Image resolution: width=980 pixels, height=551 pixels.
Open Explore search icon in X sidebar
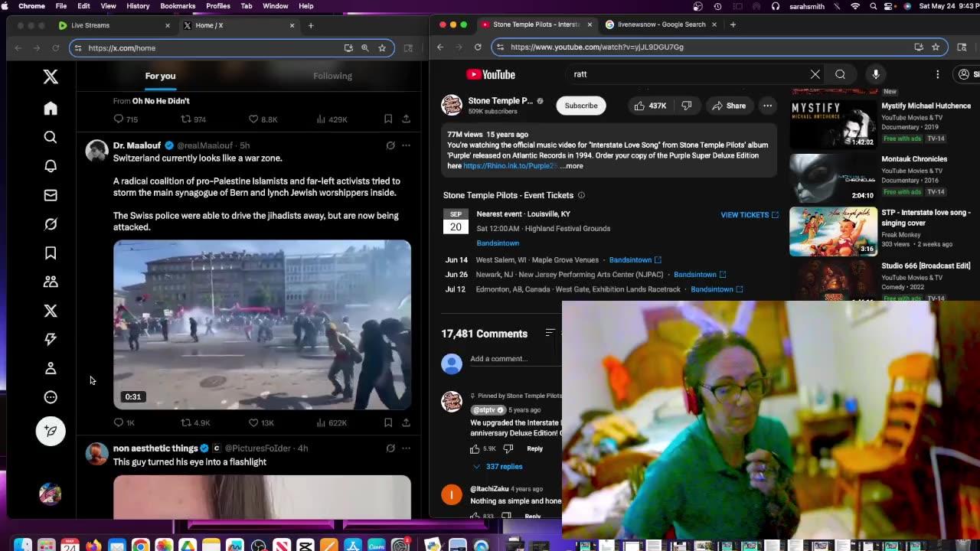click(x=51, y=138)
